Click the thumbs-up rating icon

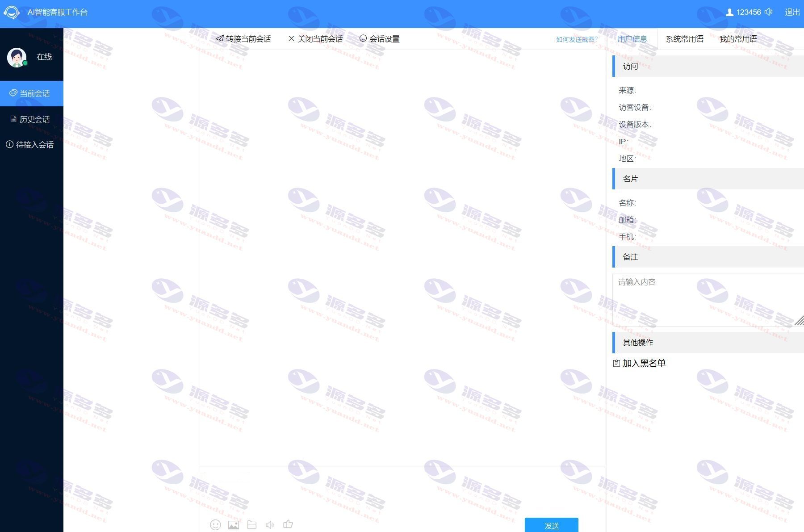[x=288, y=524]
